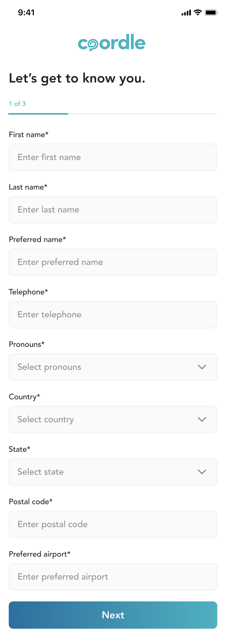Image resolution: width=226 pixels, height=644 pixels.
Task: Focus the Enter postal code field
Action: [113, 524]
